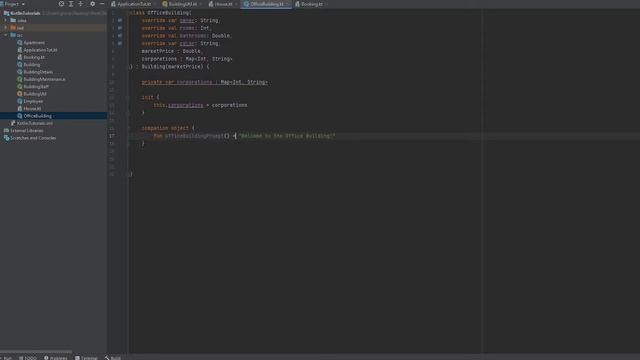The image size is (640, 360).
Task: Click the Expand All icon in Project panel
Action: point(71,4)
